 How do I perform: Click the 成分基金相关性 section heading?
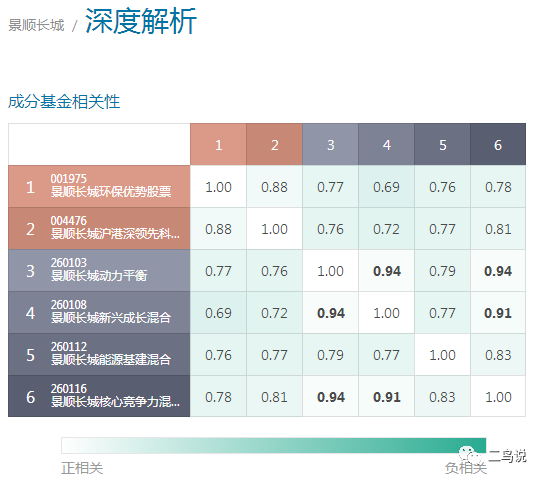coord(64,102)
